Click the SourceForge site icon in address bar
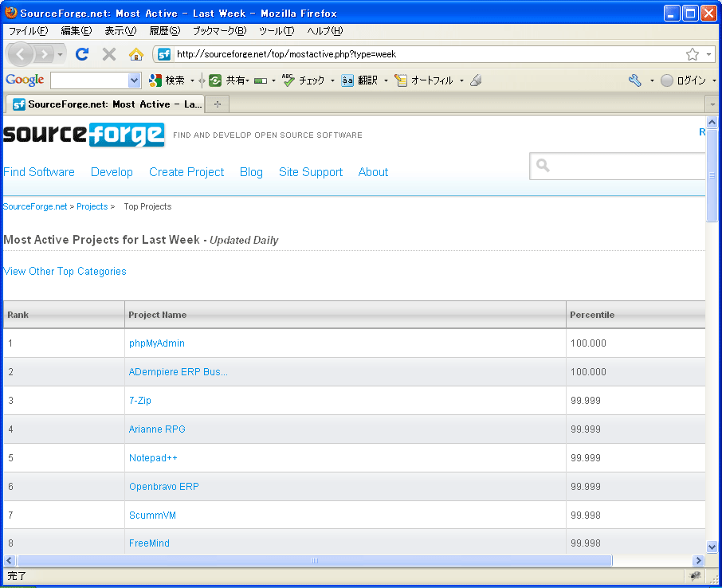722x588 pixels. 164,54
